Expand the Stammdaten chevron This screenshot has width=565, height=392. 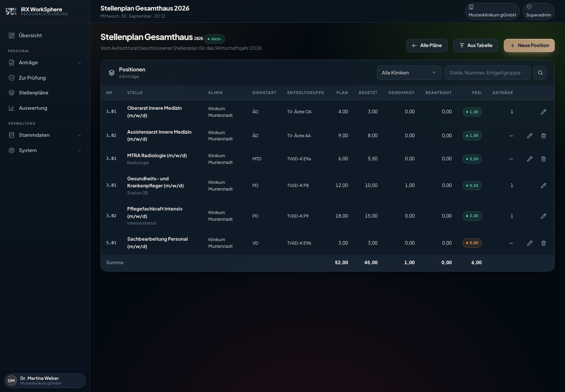click(x=79, y=135)
